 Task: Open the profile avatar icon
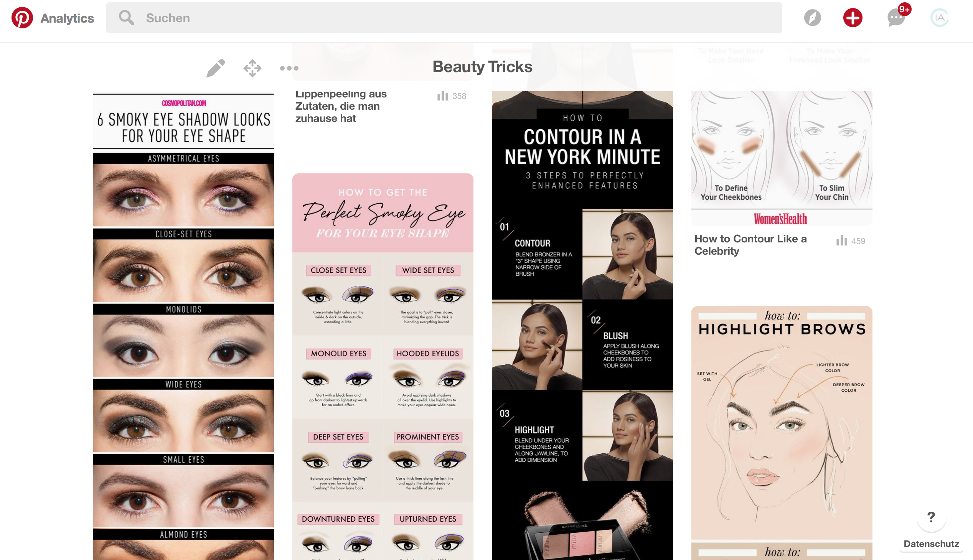click(x=940, y=18)
